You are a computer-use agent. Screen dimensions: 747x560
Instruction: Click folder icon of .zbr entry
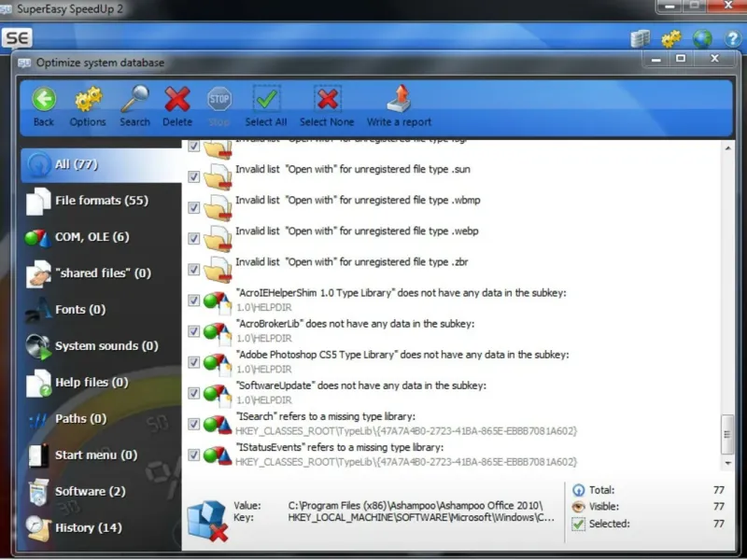pos(218,270)
